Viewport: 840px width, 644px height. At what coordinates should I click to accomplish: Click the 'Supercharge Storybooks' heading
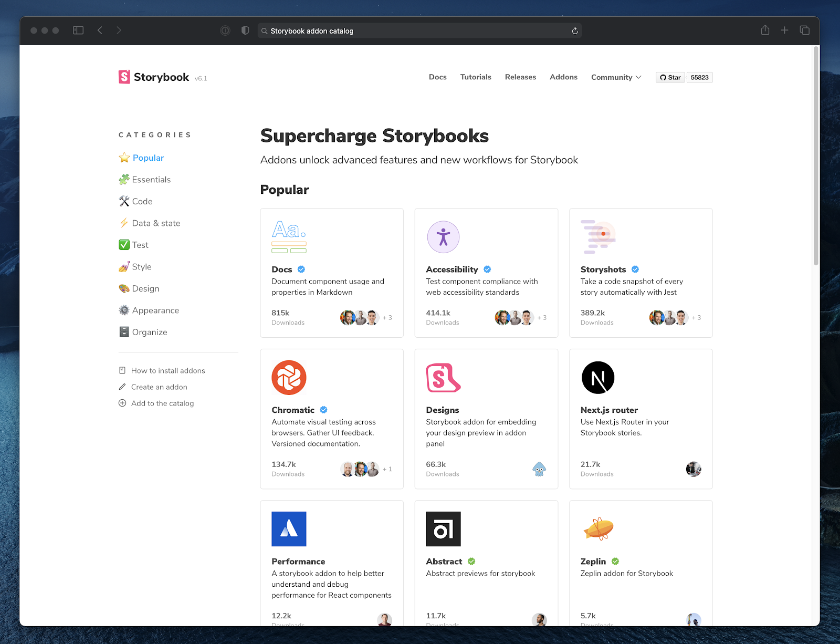click(374, 136)
